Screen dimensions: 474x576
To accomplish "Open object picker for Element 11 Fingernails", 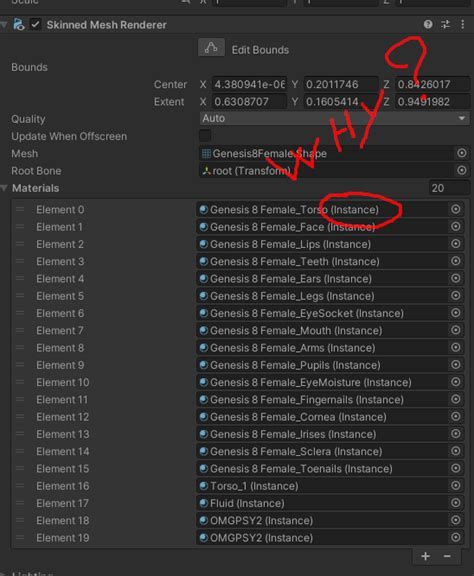I will (456, 399).
